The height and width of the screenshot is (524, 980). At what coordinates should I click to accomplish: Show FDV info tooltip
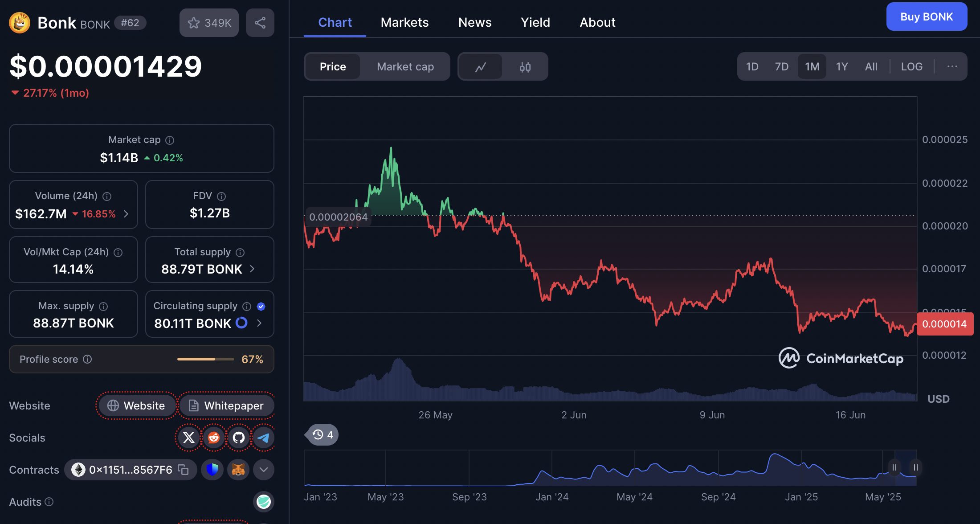(221, 196)
